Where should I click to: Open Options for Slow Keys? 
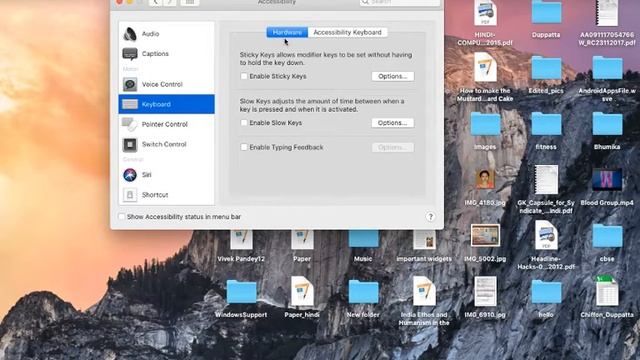pos(393,123)
